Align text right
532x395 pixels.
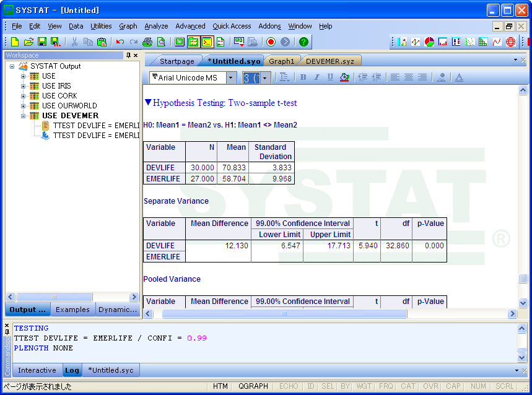point(422,77)
